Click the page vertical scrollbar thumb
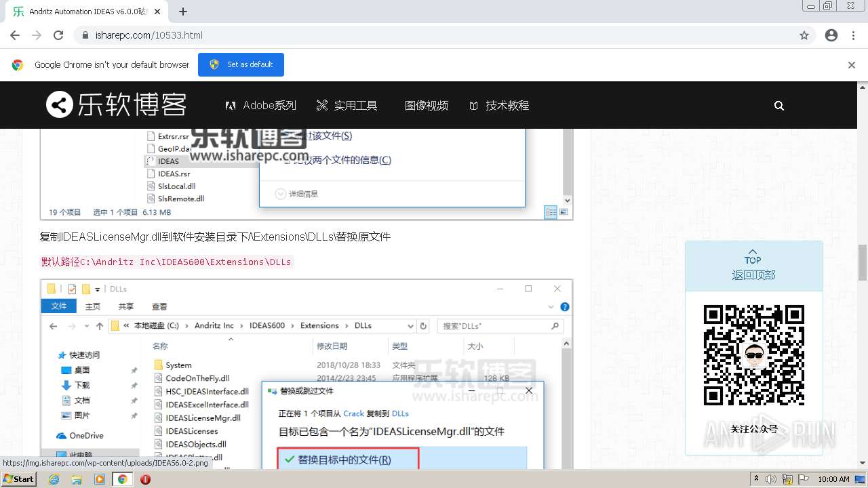The image size is (868, 488). point(863,262)
